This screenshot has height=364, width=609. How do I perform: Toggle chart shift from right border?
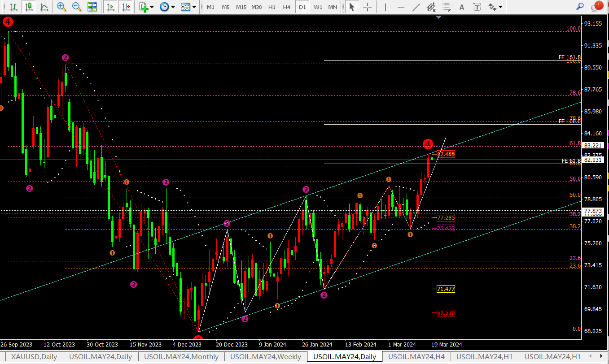pyautogui.click(x=126, y=7)
